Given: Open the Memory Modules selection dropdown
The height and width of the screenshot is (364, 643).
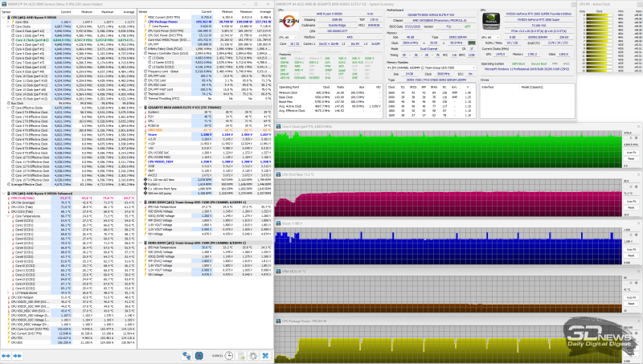Looking at the screenshot, I should pos(431,67).
